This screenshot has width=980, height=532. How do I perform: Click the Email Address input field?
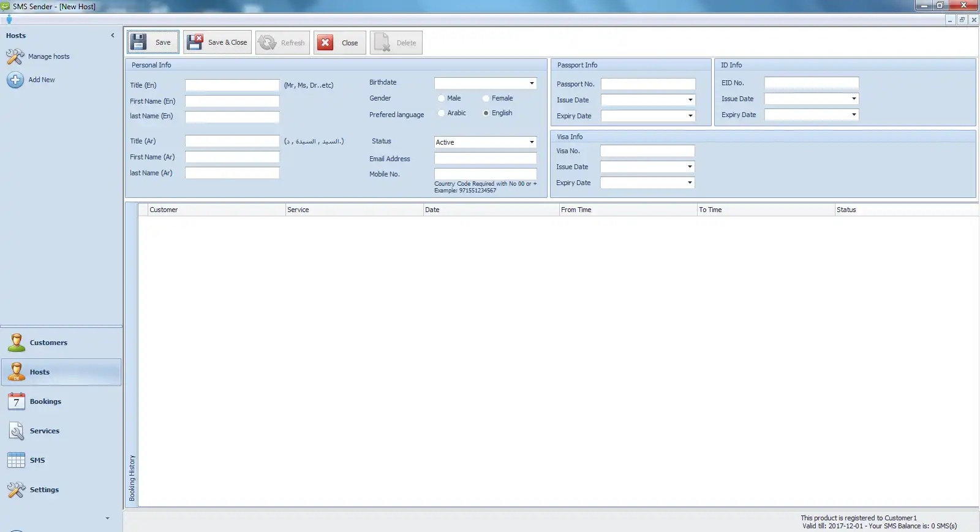pyautogui.click(x=486, y=158)
